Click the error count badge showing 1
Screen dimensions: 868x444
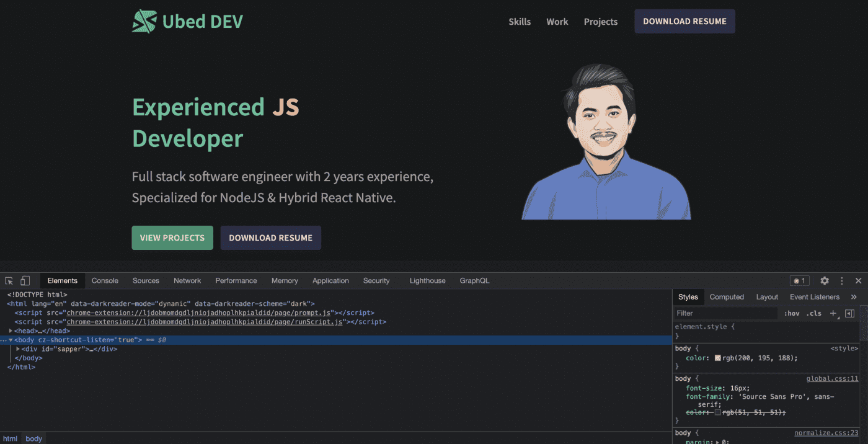pos(800,281)
